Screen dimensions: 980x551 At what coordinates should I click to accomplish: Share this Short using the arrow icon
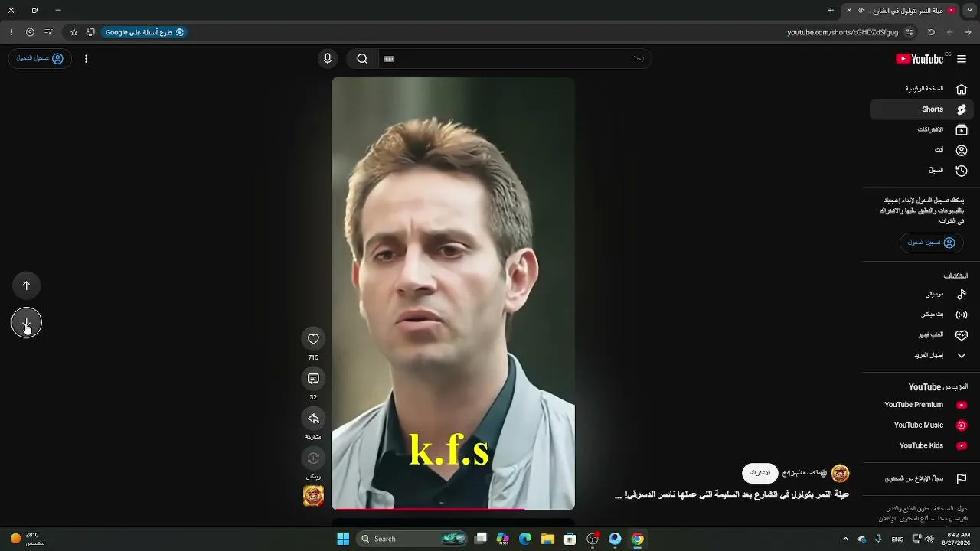(313, 419)
